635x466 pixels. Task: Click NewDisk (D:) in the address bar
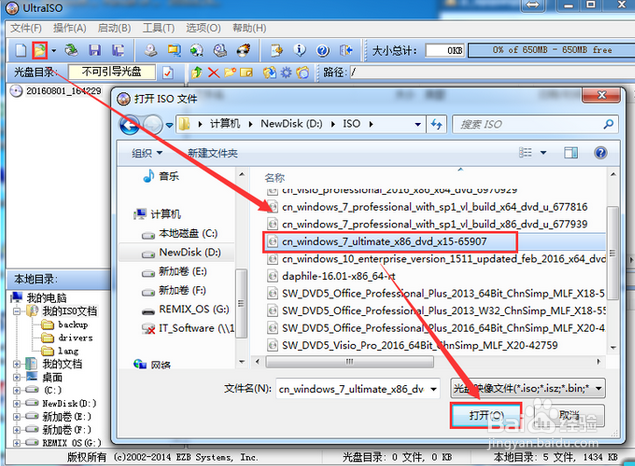click(292, 123)
